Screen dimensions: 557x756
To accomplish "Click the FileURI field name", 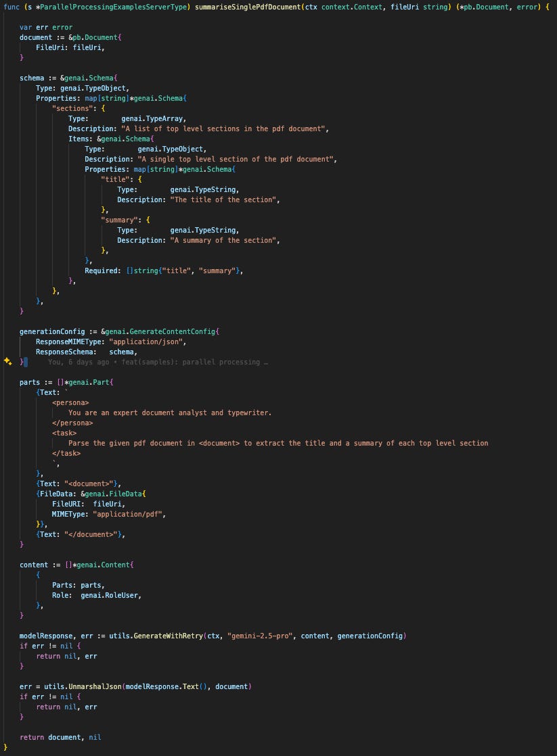I will point(68,504).
